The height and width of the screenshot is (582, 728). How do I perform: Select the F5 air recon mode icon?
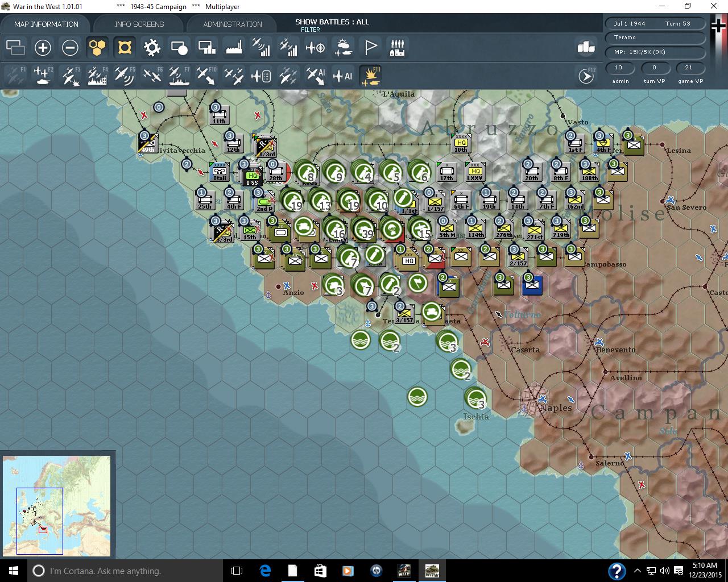125,76
